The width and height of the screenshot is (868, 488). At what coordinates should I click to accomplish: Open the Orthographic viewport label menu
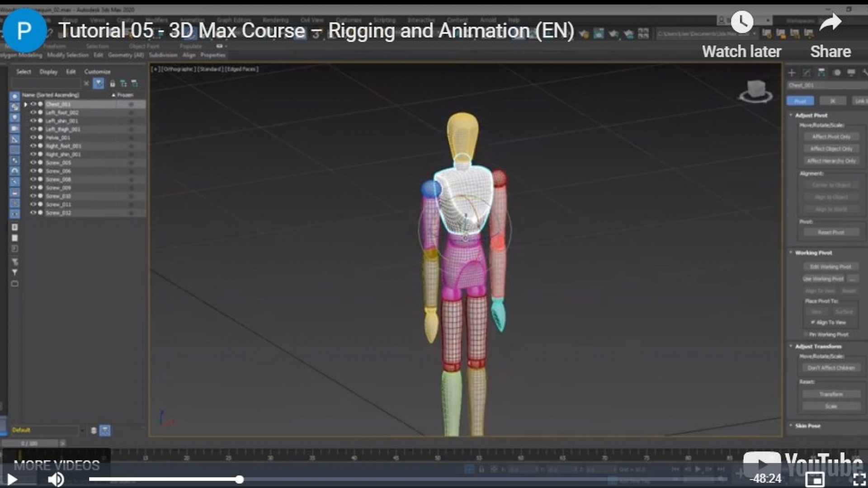click(178, 69)
